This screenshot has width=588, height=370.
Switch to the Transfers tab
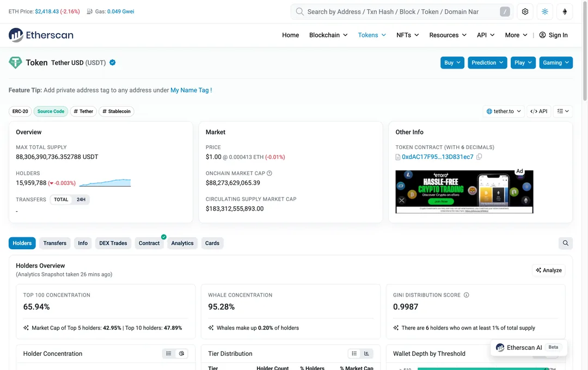point(55,243)
